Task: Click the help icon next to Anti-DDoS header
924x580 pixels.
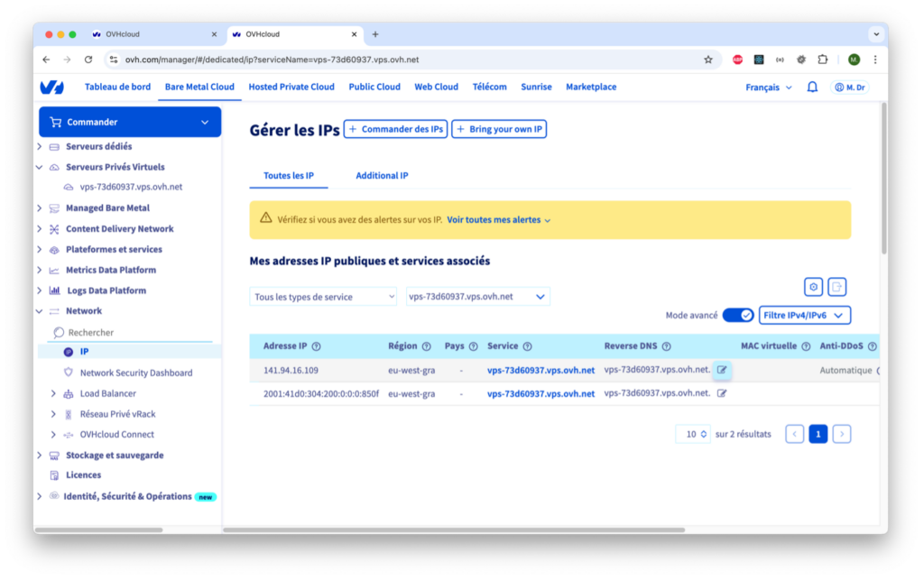Action: tap(873, 346)
